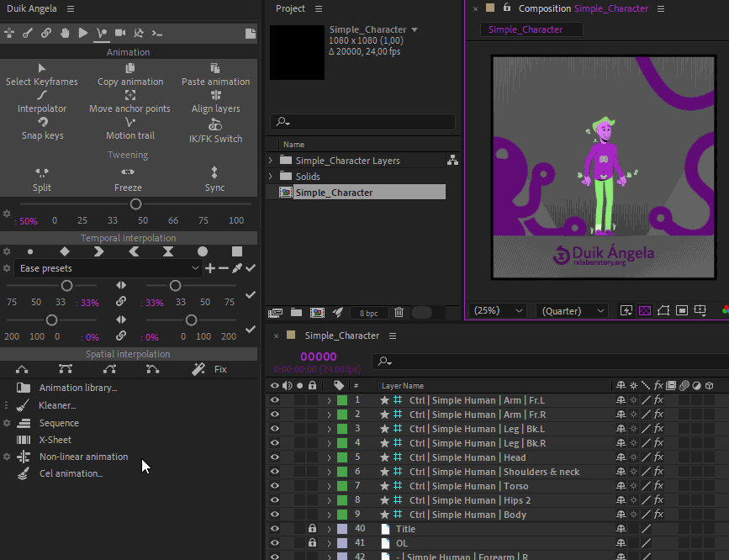This screenshot has height=560, width=729.
Task: Toggle visibility of the Head layer
Action: click(274, 457)
